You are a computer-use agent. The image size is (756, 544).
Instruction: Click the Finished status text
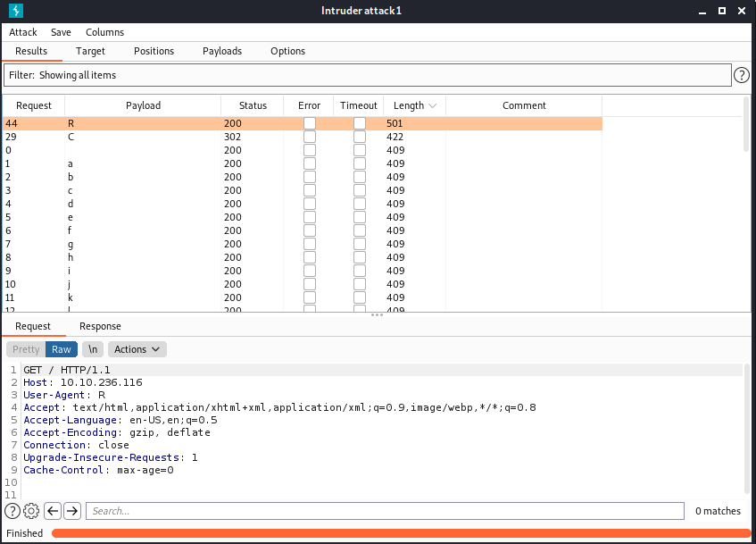[25, 533]
